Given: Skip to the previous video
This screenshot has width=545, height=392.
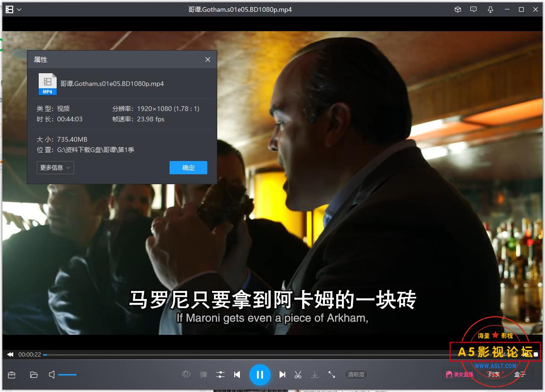Looking at the screenshot, I should (x=237, y=374).
